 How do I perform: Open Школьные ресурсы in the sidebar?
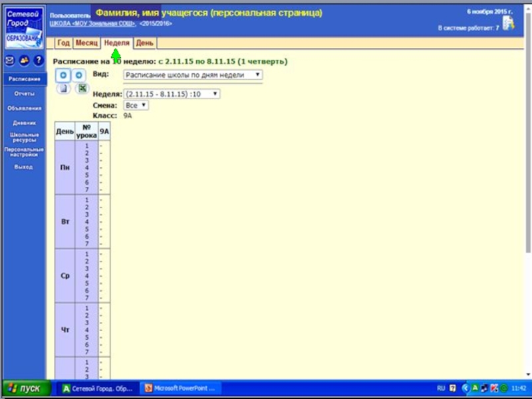point(24,138)
